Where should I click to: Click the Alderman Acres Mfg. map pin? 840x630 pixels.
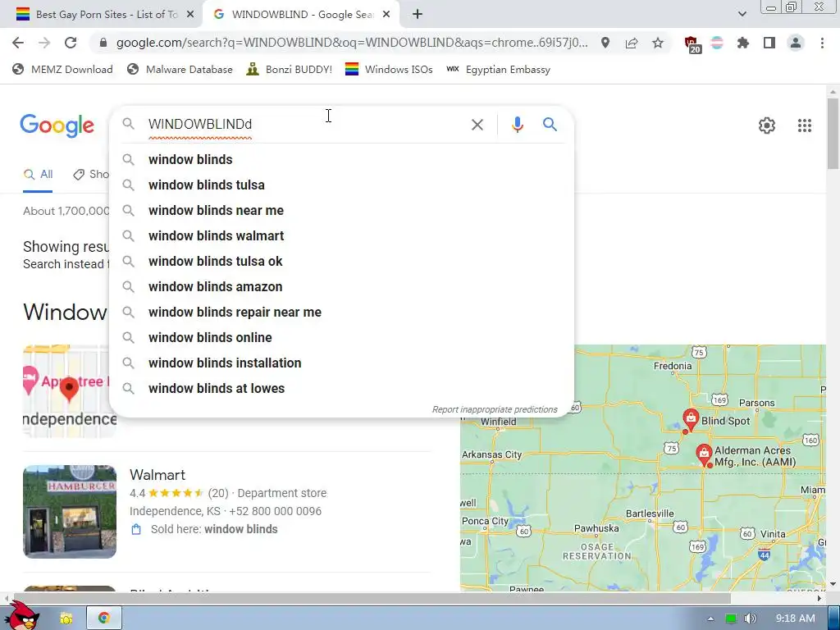click(703, 454)
